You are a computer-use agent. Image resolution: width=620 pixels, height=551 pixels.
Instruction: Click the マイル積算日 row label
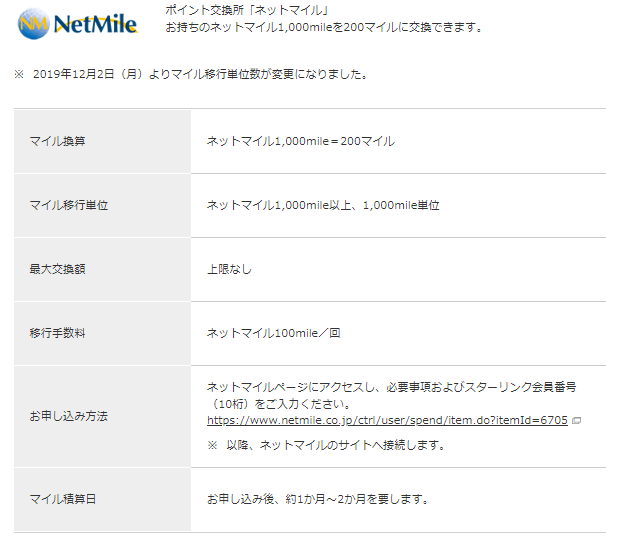tap(63, 499)
